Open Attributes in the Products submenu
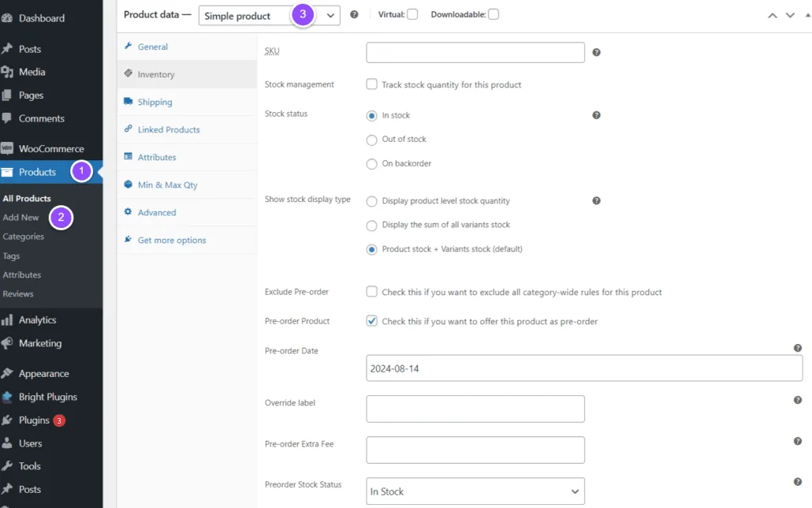 pos(22,275)
